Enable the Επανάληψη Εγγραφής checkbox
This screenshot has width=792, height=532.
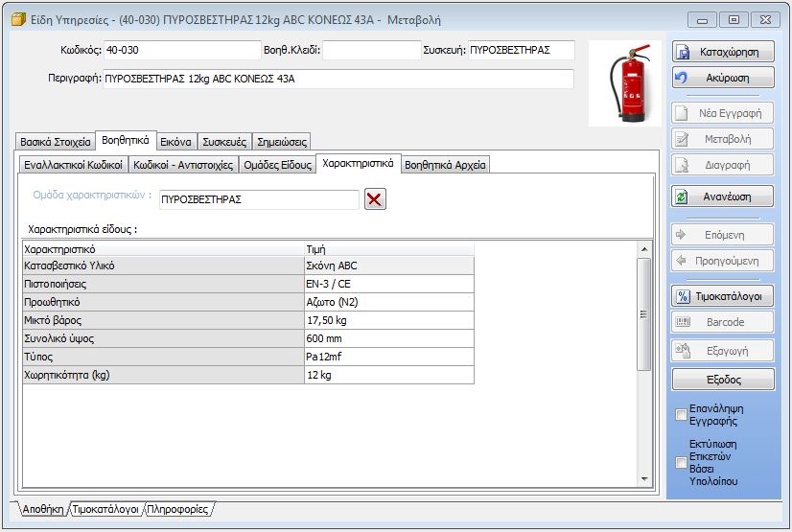point(681,415)
